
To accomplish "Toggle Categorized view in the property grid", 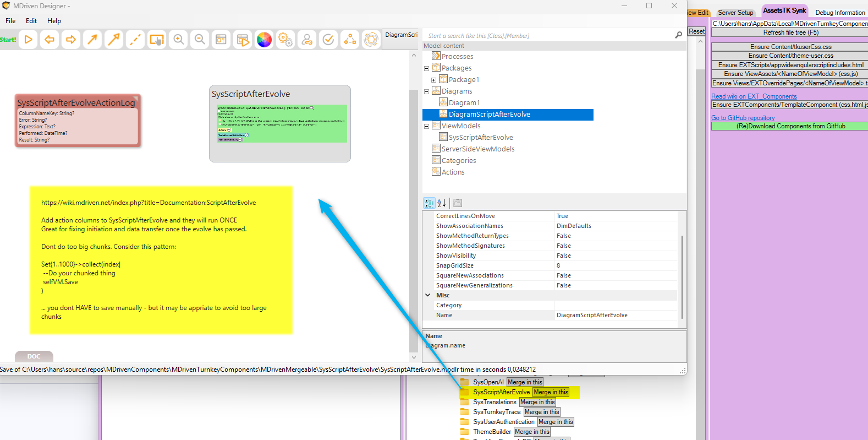I will pos(429,203).
